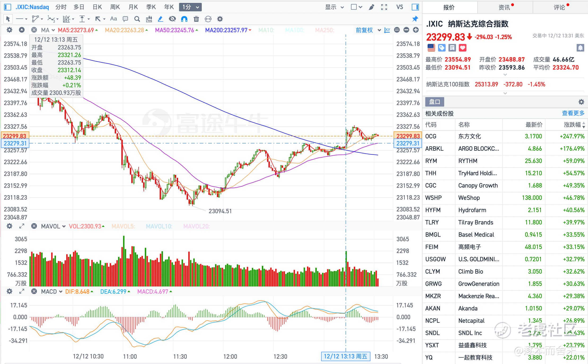588x364 pixels.
Task: Toggle the right quote sidebar panel
Action: 415,7
